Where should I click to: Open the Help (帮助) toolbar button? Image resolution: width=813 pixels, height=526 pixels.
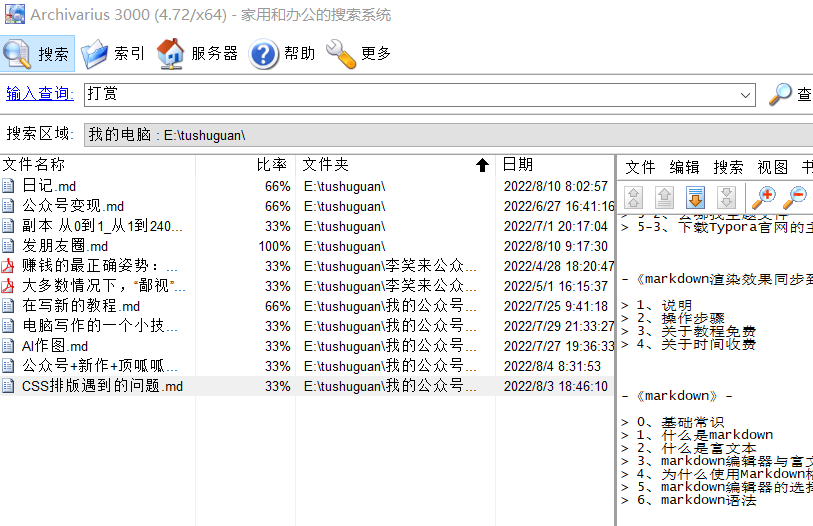click(x=282, y=53)
